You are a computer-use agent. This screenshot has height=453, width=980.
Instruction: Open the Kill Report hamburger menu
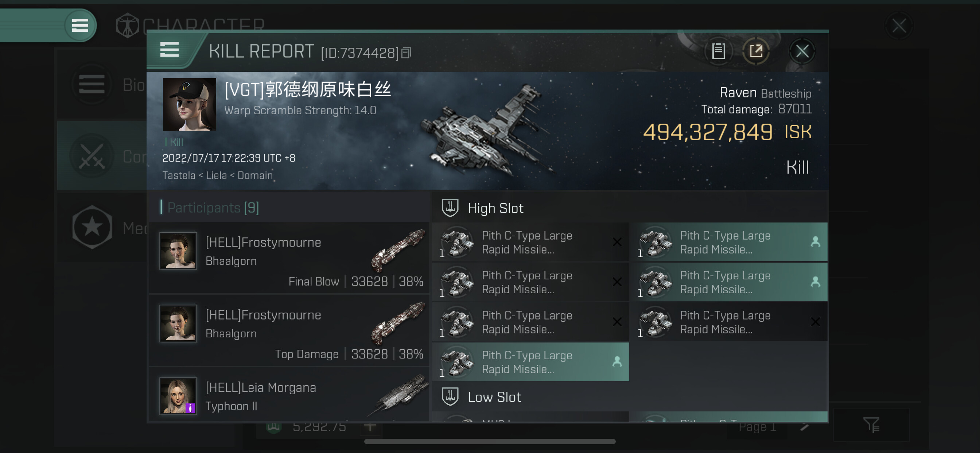click(x=169, y=50)
